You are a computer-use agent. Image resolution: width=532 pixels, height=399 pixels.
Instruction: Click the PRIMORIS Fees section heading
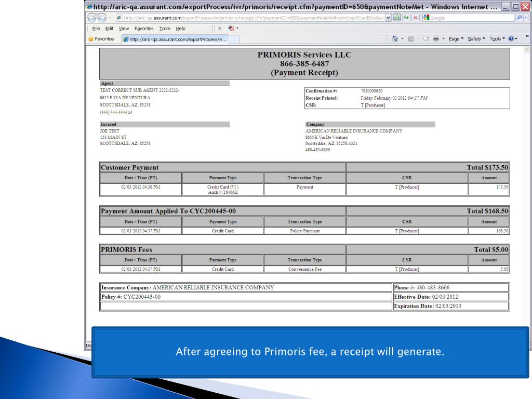point(127,249)
